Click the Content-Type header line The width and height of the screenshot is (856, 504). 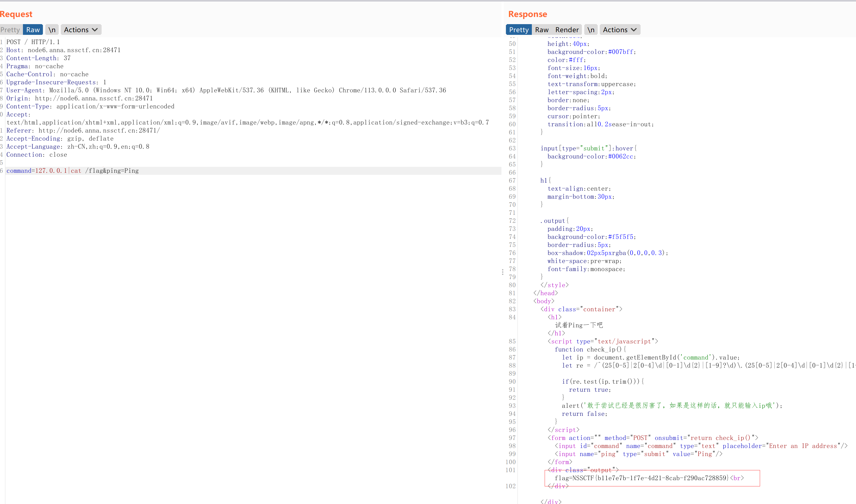coord(90,107)
